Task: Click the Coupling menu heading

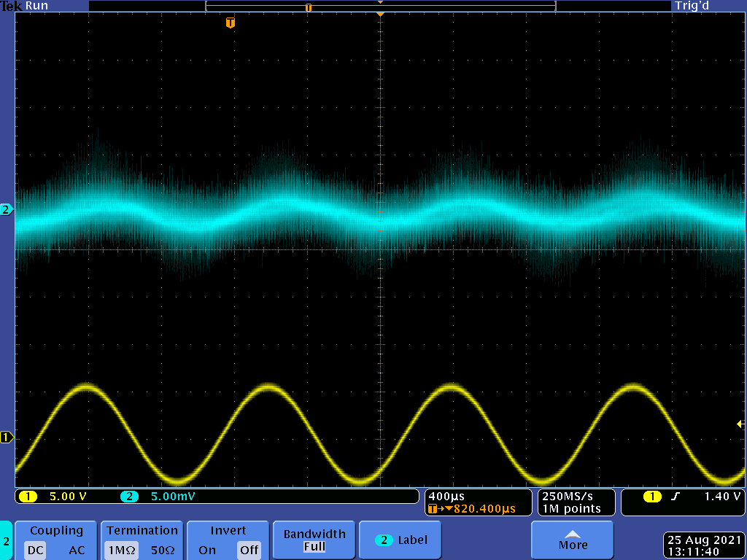Action: pos(56,531)
